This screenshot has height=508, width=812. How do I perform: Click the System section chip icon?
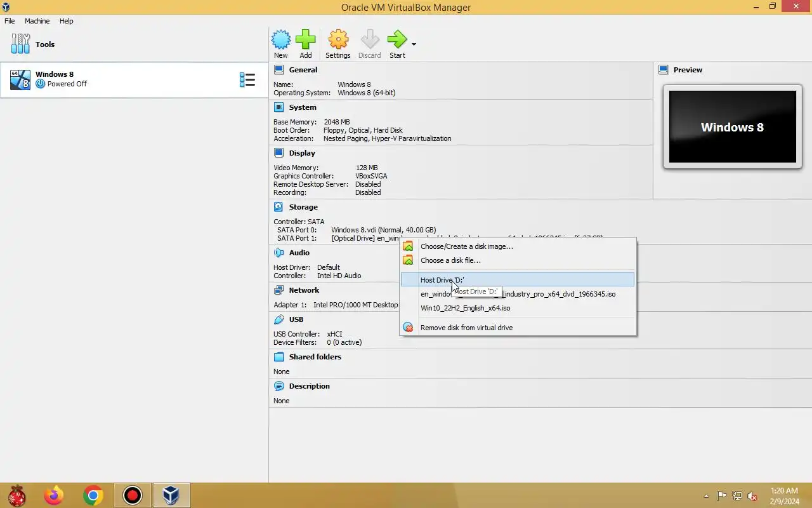click(278, 107)
